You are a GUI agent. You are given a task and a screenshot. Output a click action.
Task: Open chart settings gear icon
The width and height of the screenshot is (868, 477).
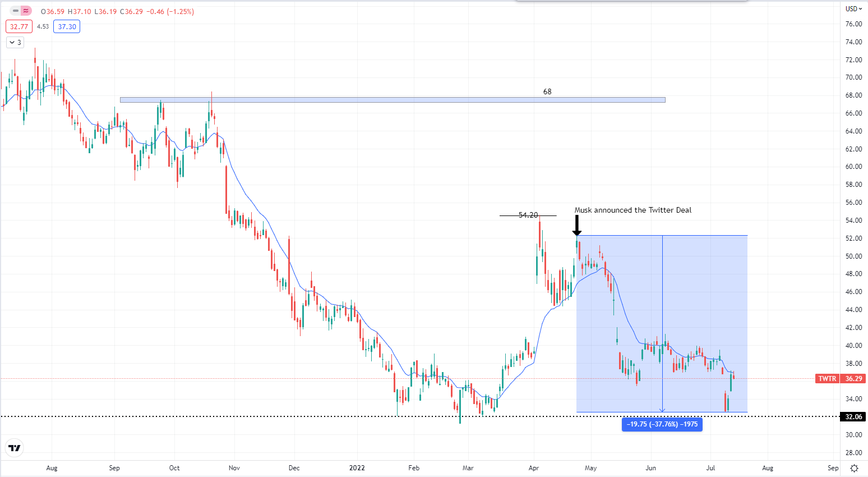(x=854, y=468)
